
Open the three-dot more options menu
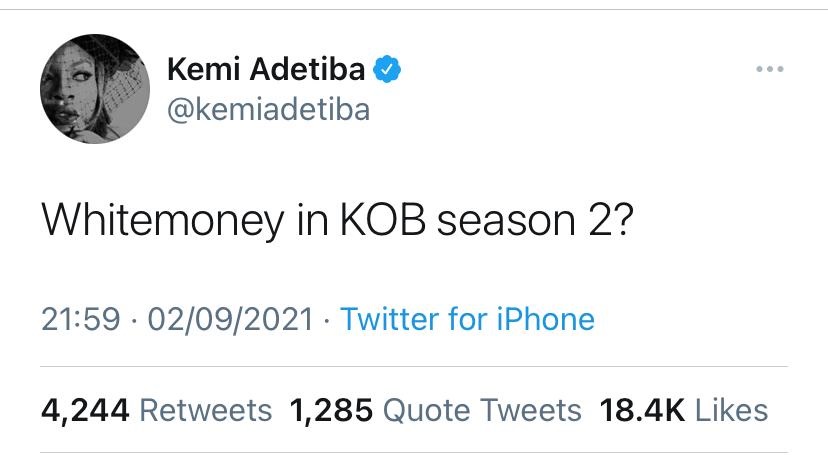(x=770, y=69)
